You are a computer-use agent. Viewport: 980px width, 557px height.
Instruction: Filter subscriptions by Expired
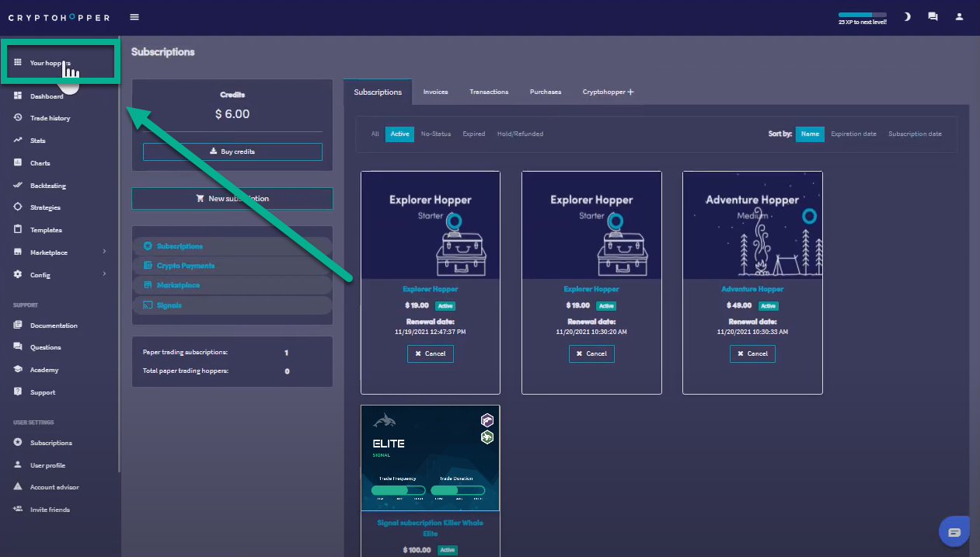tap(473, 134)
